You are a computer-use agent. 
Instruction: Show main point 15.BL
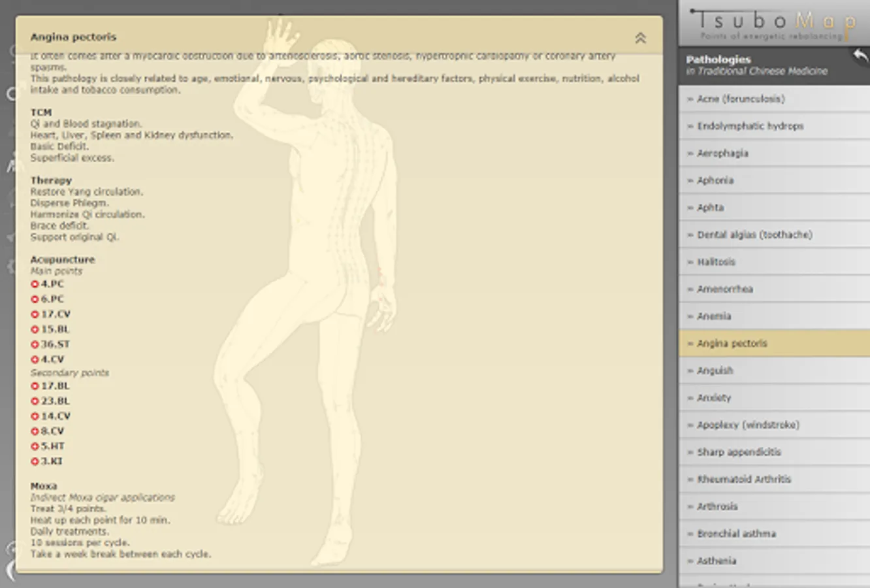(50, 329)
